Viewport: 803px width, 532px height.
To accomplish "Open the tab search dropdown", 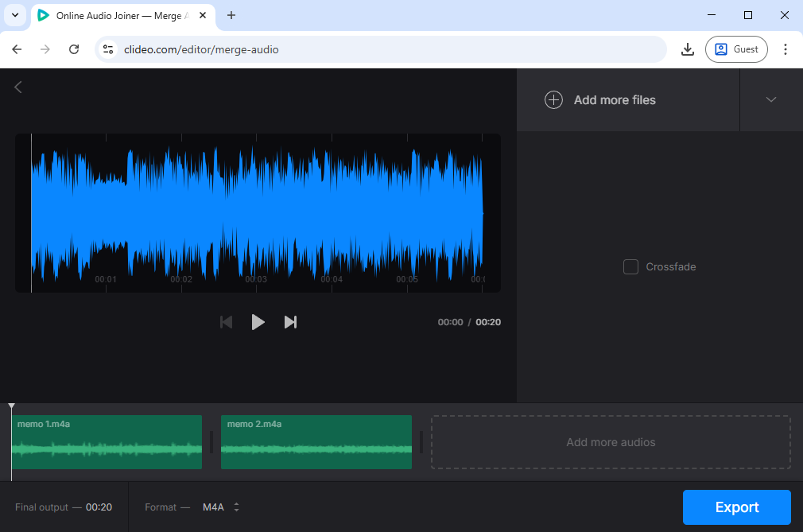I will click(14, 15).
